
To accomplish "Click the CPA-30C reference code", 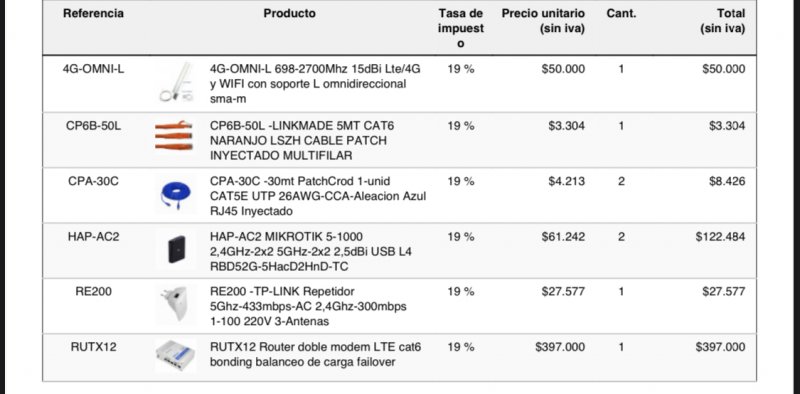I will pyautogui.click(x=93, y=181).
